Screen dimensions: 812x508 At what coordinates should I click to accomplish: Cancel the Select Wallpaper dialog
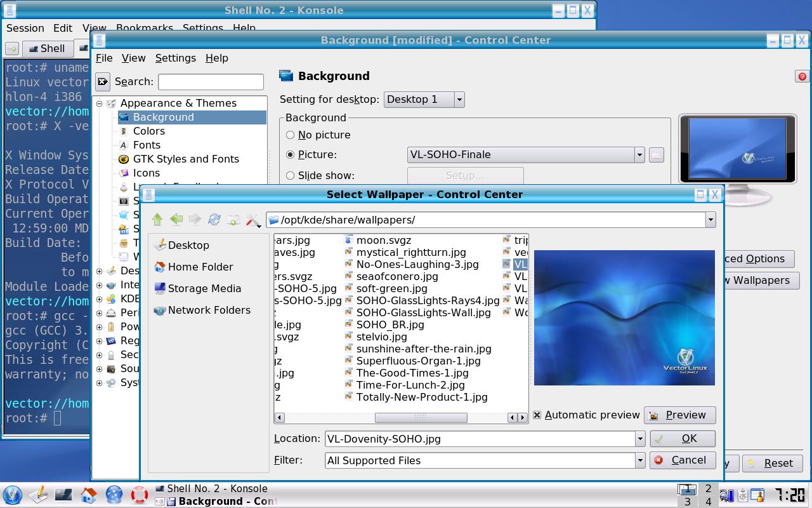(x=683, y=460)
